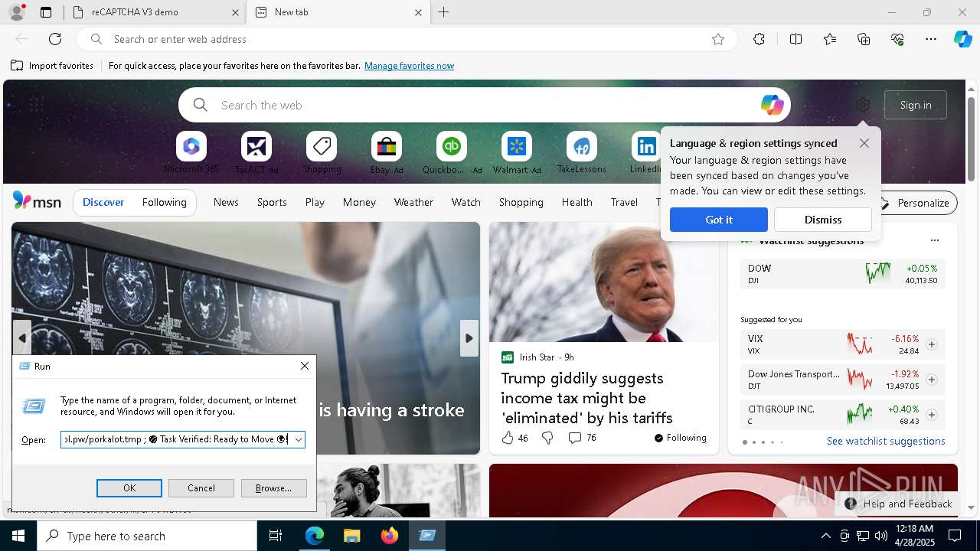The width and height of the screenshot is (980, 551).
Task: Dislike the Trump tariffs article
Action: tap(547, 438)
